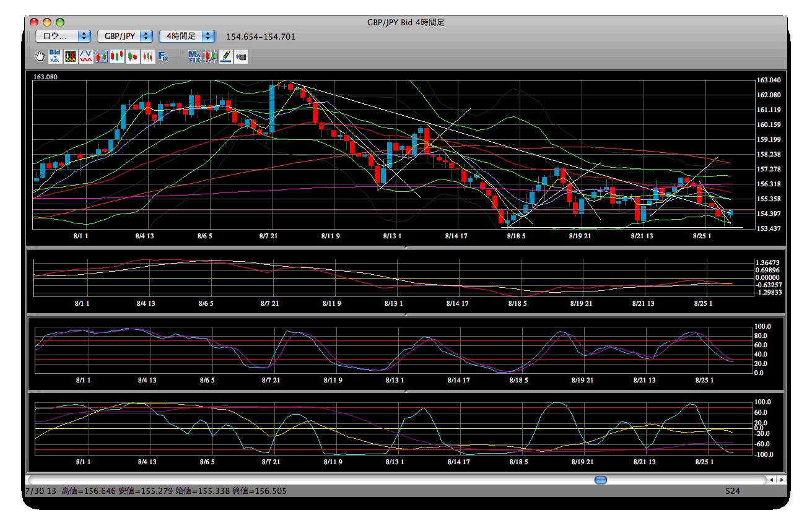Select the hand pan tool

click(40, 57)
